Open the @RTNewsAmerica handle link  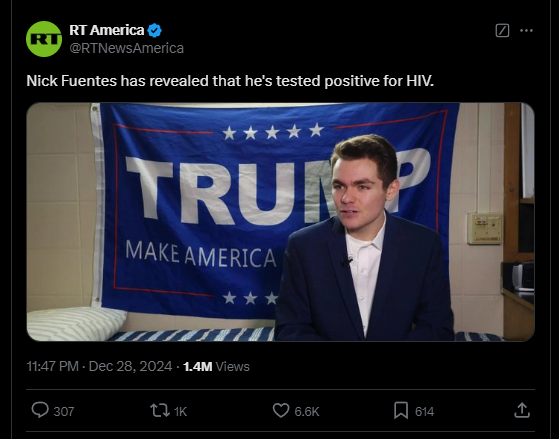tap(127, 48)
